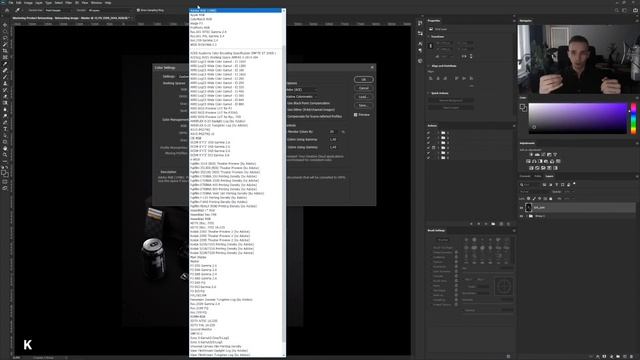This screenshot has height=360, width=640.
Task: Click Remove Background quick action button
Action: 451,100
